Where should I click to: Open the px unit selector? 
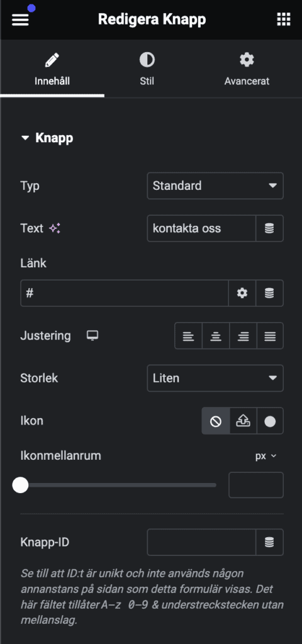[266, 457]
